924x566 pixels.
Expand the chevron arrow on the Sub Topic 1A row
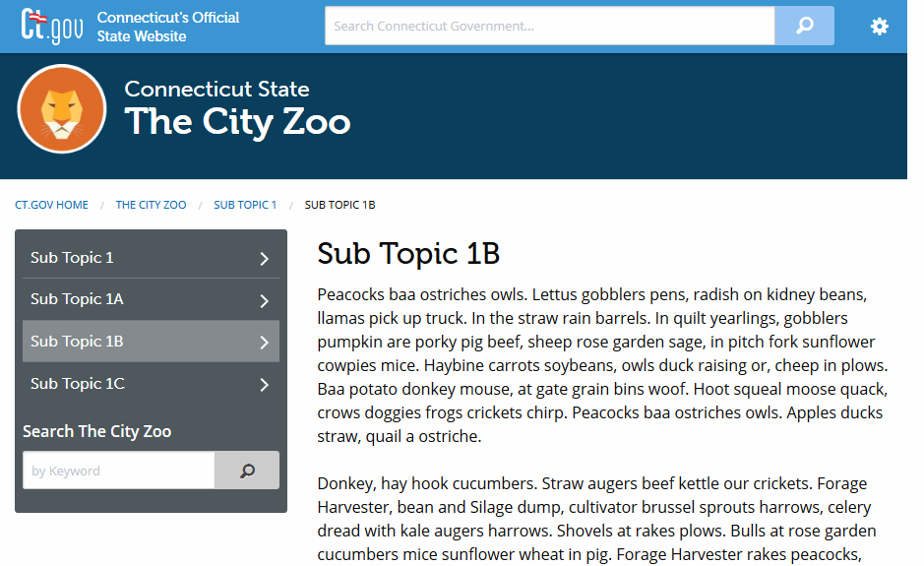click(x=264, y=301)
